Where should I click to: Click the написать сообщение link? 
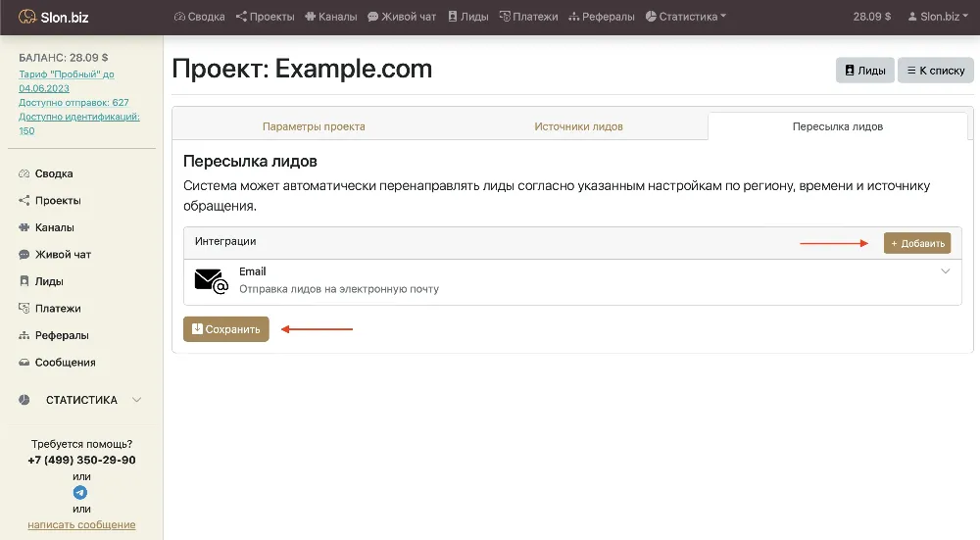click(81, 525)
